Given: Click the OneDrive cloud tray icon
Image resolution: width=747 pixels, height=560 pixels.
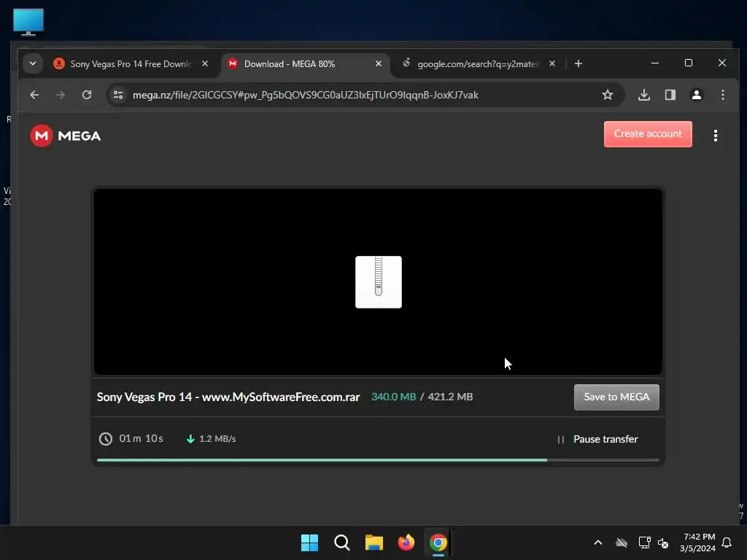Looking at the screenshot, I should (x=622, y=542).
